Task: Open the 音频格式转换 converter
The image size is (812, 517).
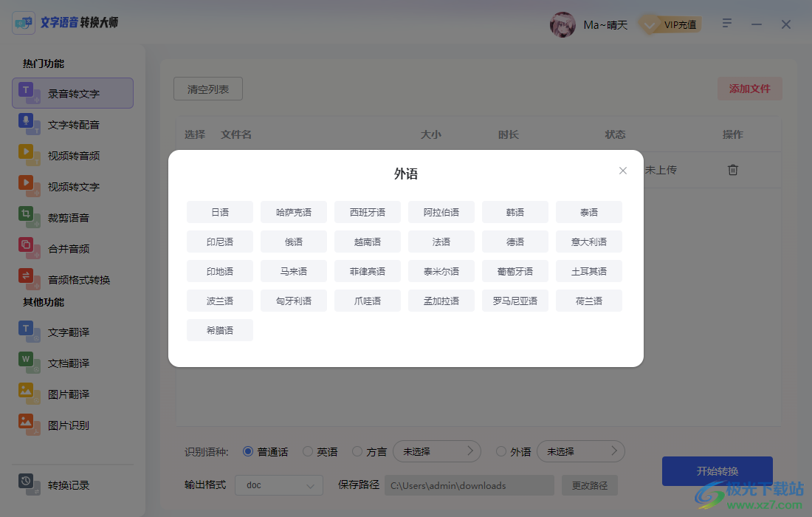Action: tap(72, 279)
